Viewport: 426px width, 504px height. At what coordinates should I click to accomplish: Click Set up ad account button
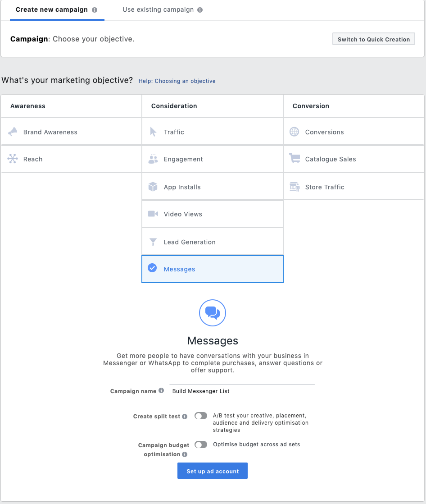[x=213, y=471]
